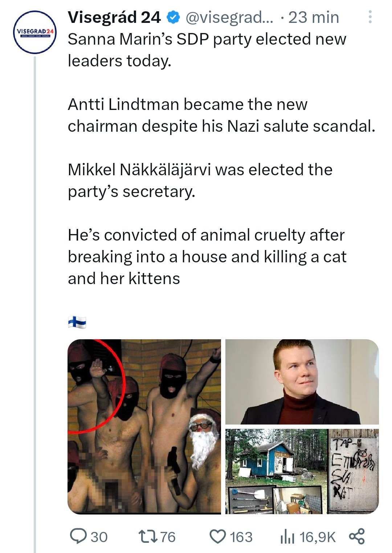Click the reply count of 30

point(99,537)
